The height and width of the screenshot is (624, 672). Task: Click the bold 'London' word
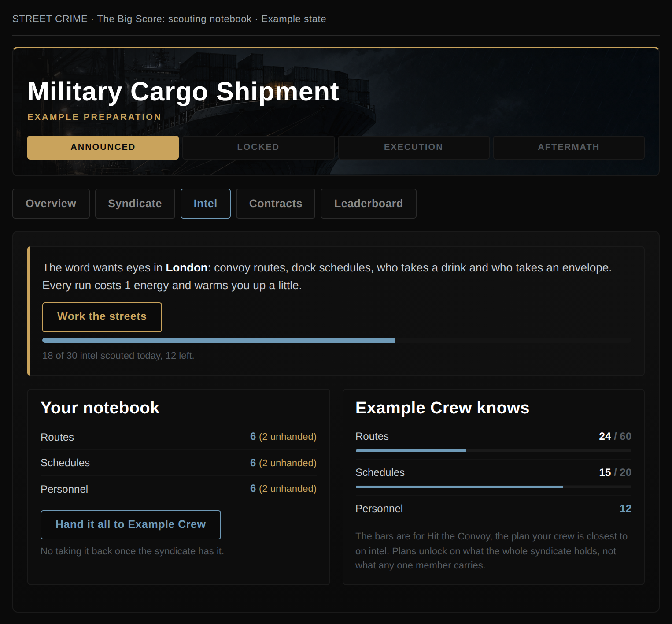187,268
